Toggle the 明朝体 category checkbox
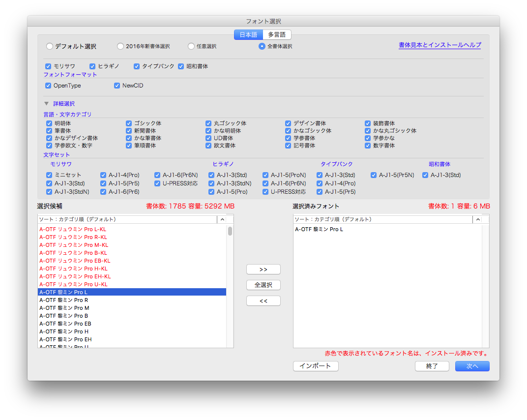Viewport: 527px width, 420px height. [49, 123]
